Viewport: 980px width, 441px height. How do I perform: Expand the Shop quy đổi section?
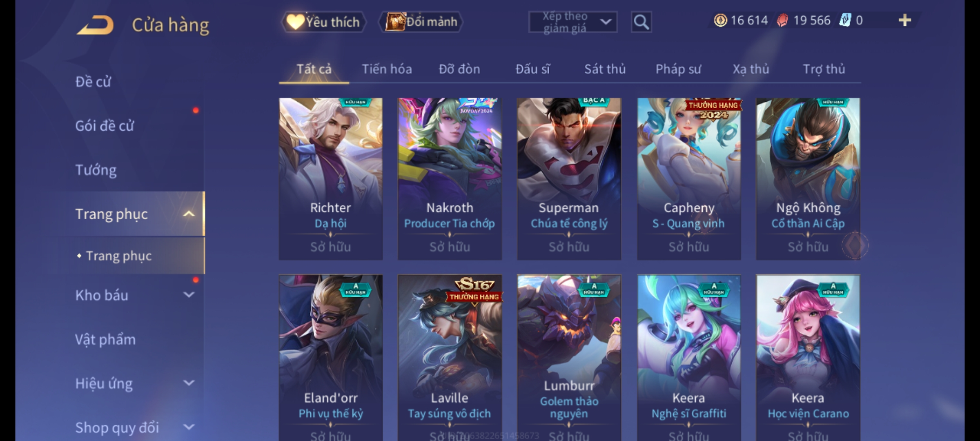click(189, 427)
